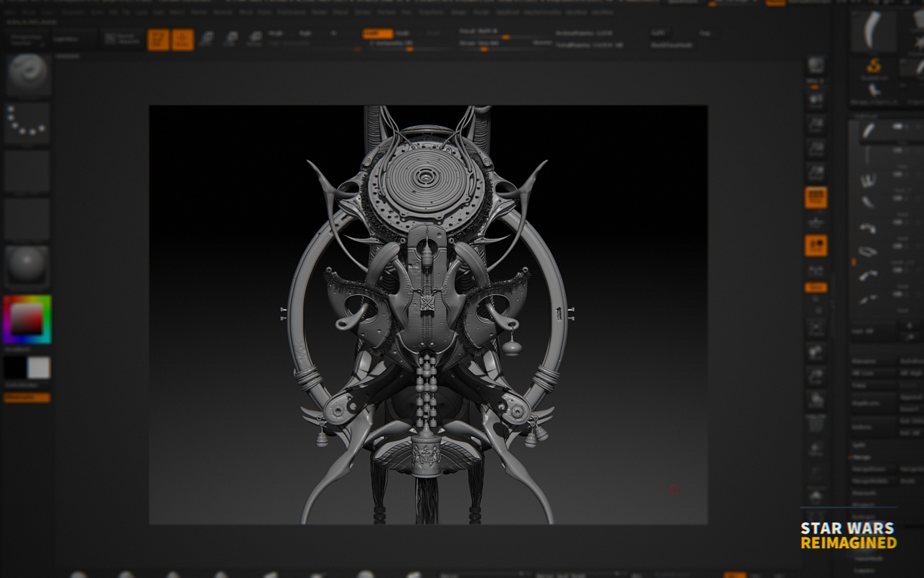Toggle the small orange XYZ rotation button
The image size is (924, 578).
[x=815, y=288]
